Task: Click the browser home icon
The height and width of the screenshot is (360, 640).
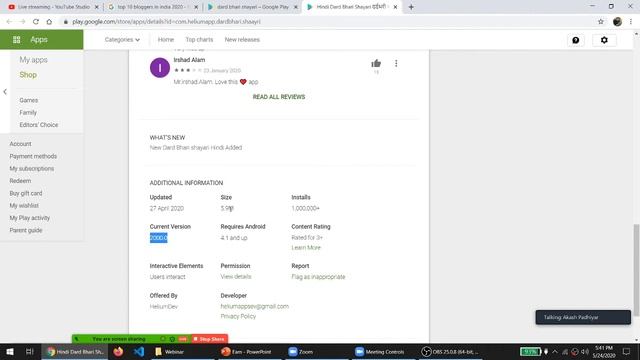Action: coord(49,22)
